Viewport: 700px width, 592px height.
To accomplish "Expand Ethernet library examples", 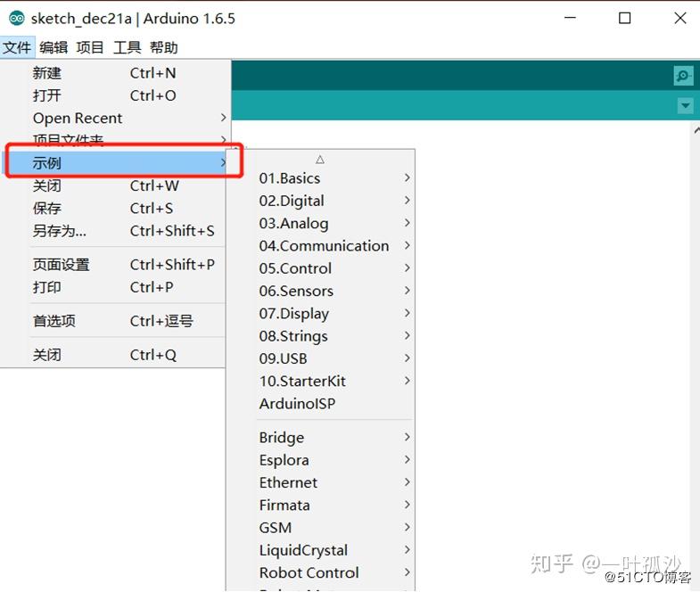I will pos(321,482).
